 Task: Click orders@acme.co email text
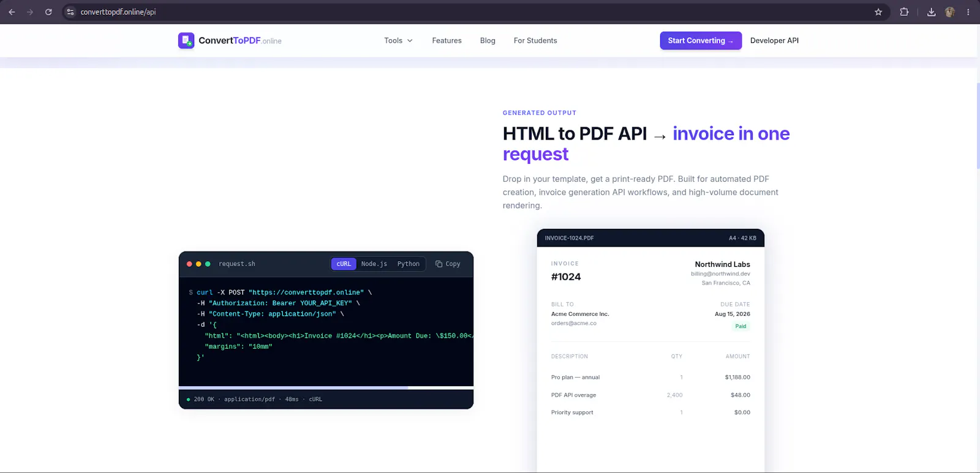[x=573, y=323]
